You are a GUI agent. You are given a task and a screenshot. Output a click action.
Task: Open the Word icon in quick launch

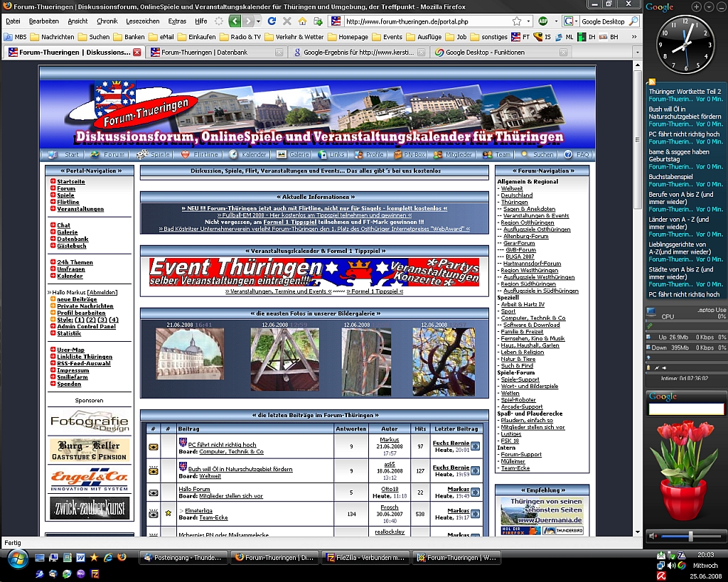80,557
